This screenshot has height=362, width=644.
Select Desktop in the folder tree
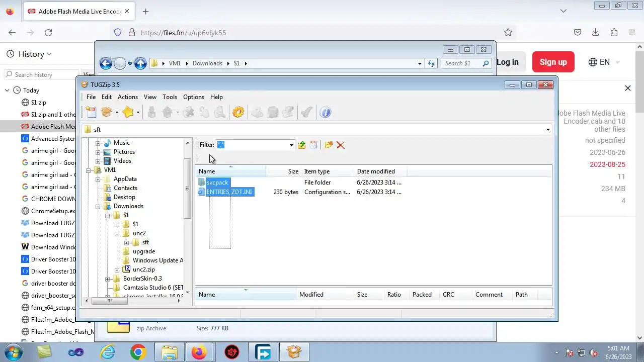pyautogui.click(x=124, y=197)
